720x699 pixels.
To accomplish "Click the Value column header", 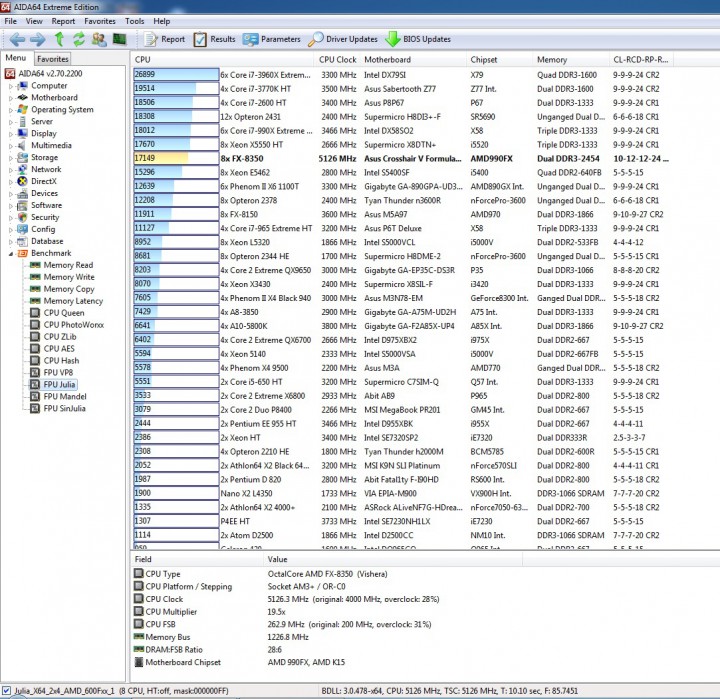I will point(393,559).
